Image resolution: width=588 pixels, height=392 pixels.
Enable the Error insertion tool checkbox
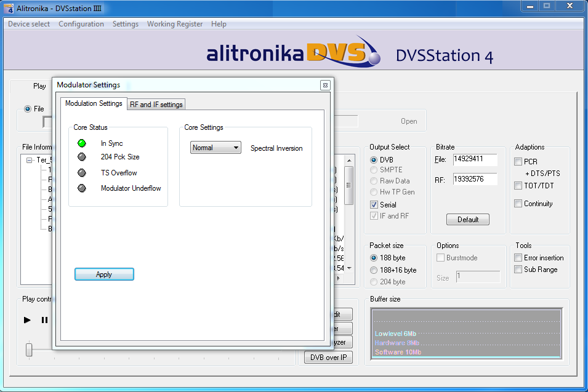(518, 258)
